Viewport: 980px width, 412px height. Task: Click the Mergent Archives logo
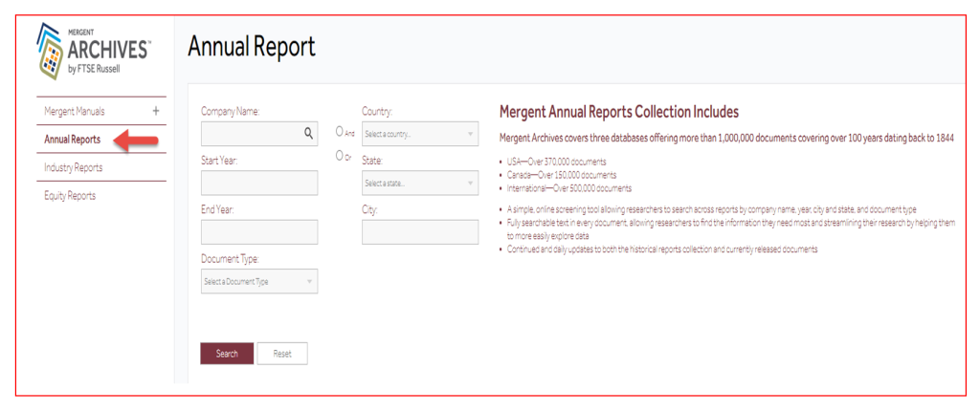tap(93, 52)
